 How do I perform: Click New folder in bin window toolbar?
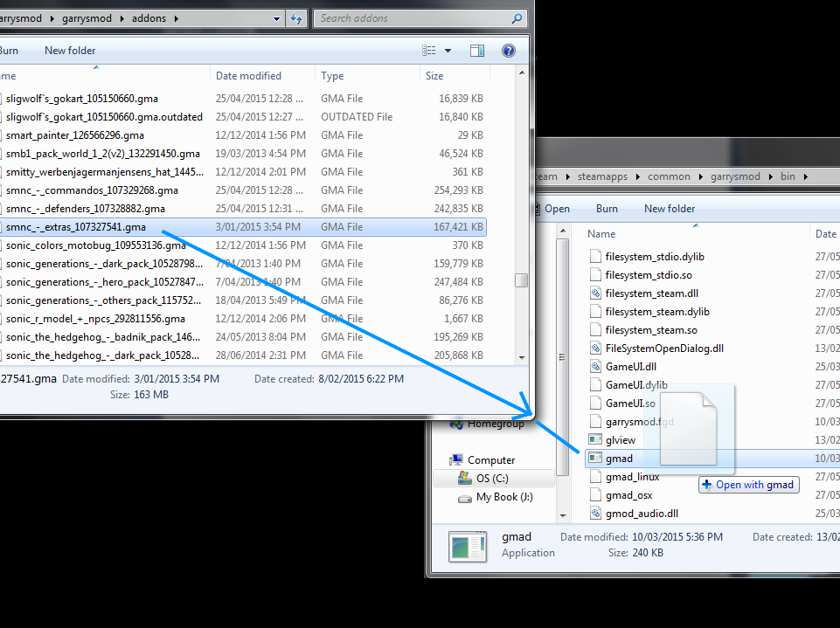[x=669, y=209]
